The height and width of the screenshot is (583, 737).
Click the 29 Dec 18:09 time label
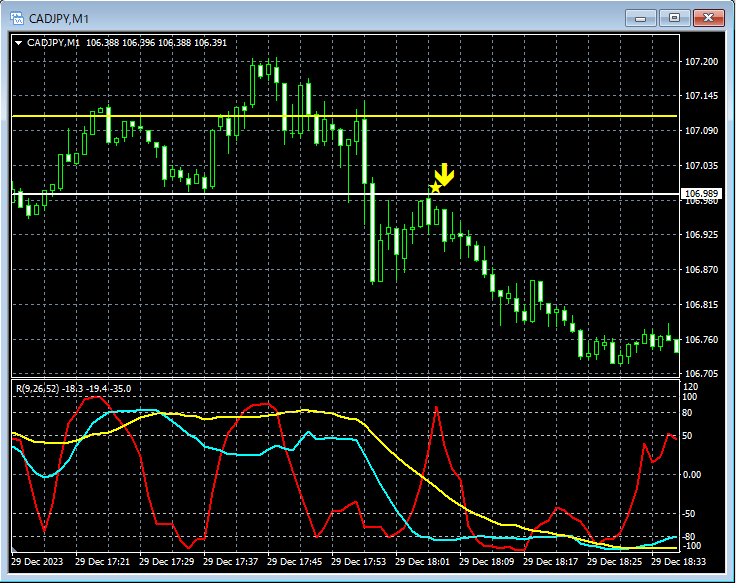[486, 562]
